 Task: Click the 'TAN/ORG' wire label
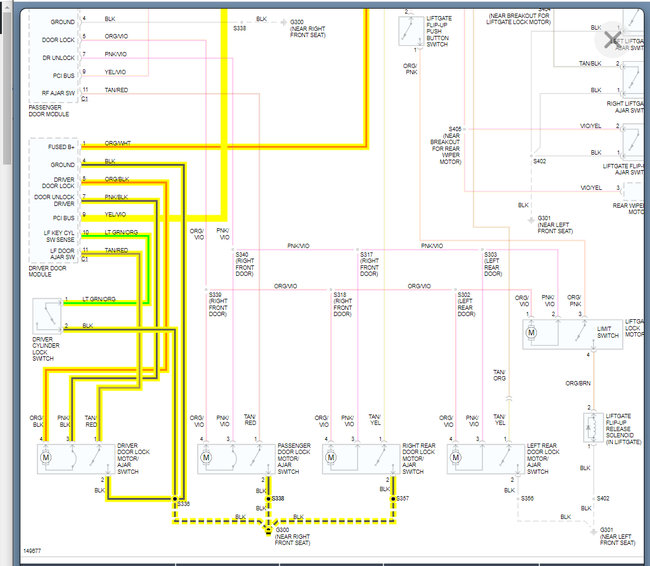click(500, 375)
